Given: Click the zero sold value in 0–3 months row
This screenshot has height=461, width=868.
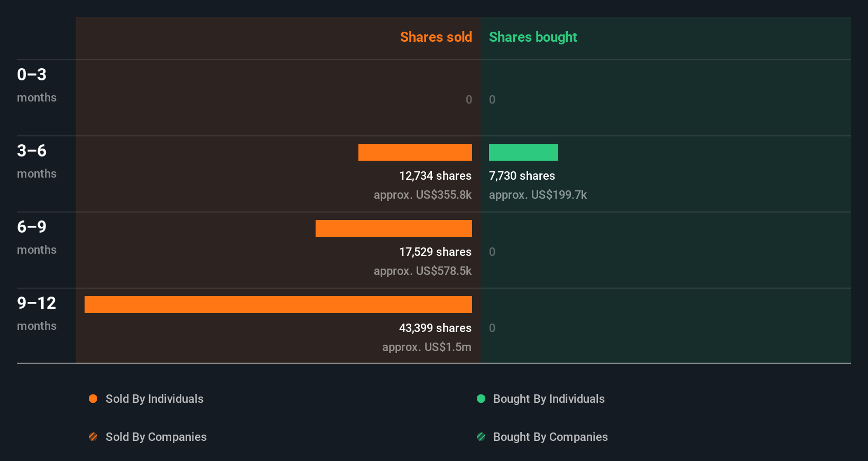Looking at the screenshot, I should 469,99.
